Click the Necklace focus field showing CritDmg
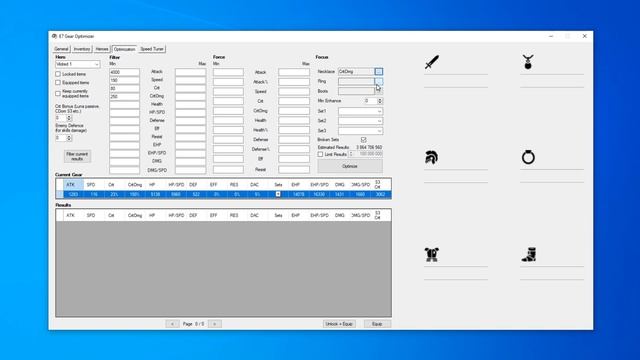Viewport: 640px width, 360px height. [356, 71]
